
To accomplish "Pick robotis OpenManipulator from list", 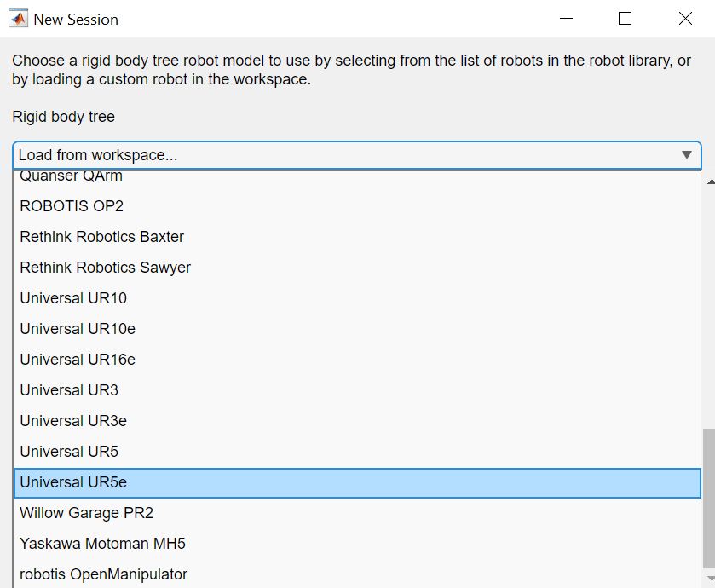I will point(103,574).
